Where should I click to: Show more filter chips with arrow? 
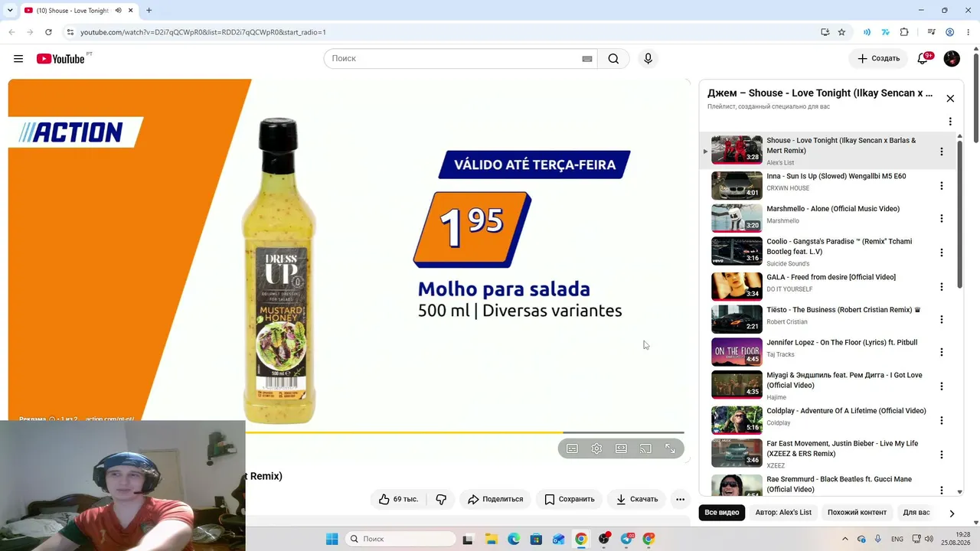952,513
